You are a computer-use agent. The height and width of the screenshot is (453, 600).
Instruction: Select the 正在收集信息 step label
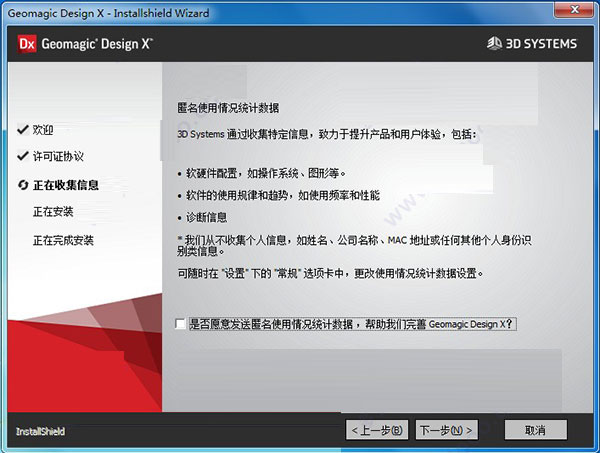coord(66,185)
